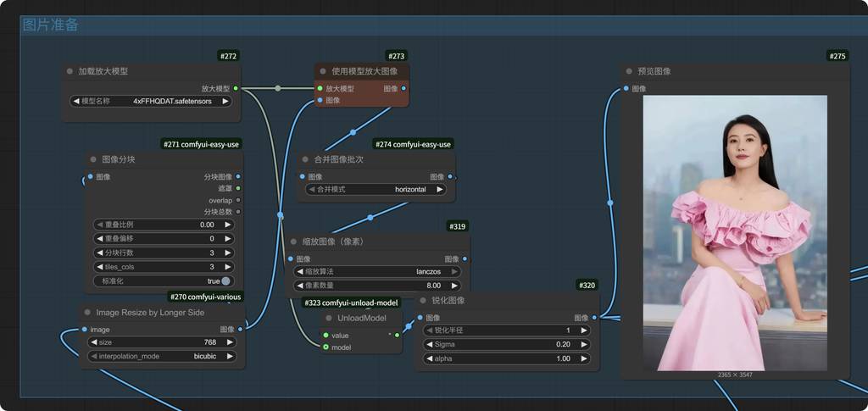Collapse the 预览图像 node via title dot
The height and width of the screenshot is (411, 868).
(x=629, y=72)
